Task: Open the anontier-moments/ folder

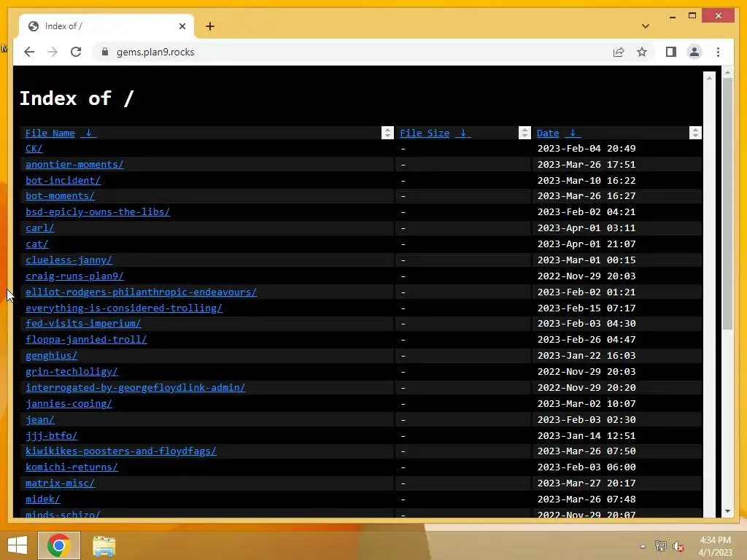Action: pyautogui.click(x=75, y=165)
